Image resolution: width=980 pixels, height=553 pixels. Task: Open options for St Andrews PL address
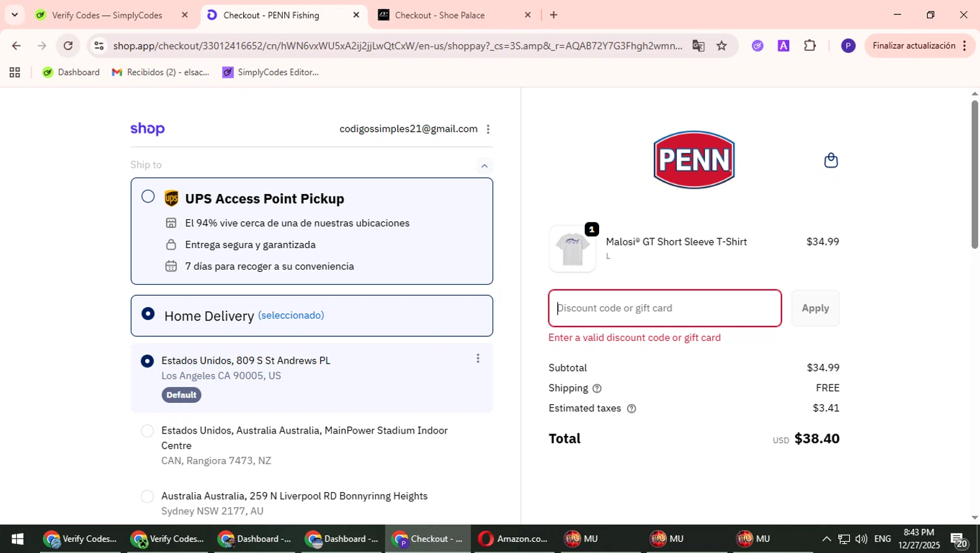pos(478,358)
